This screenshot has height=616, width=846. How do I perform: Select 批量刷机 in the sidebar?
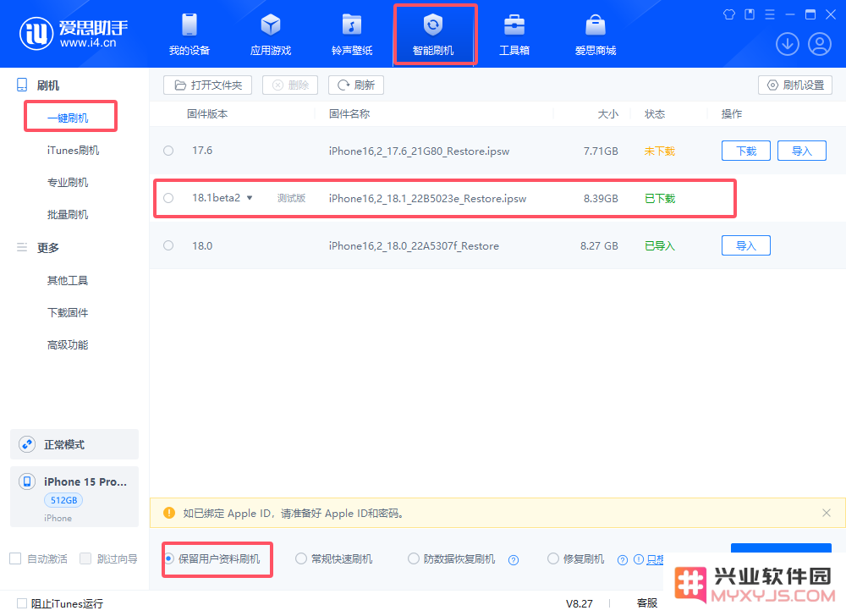68,215
